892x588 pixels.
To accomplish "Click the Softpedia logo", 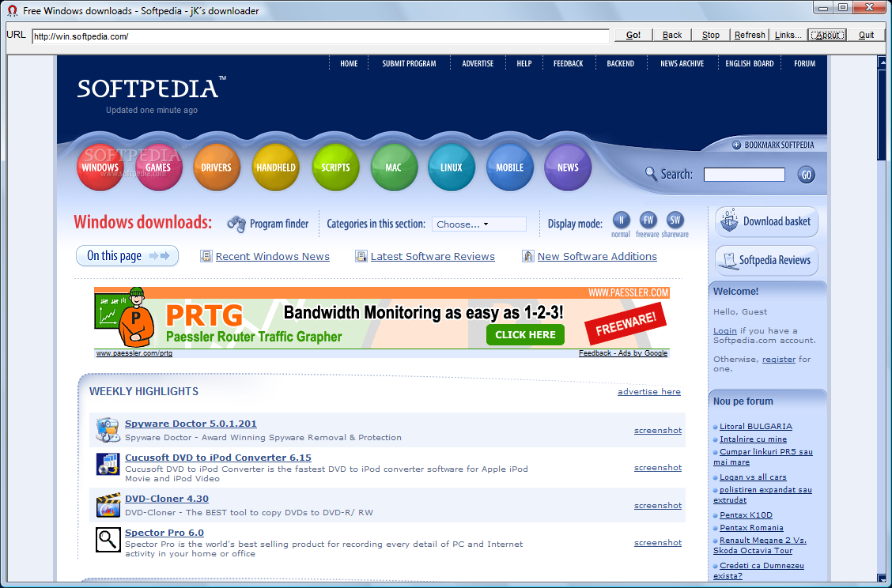I will [151, 89].
